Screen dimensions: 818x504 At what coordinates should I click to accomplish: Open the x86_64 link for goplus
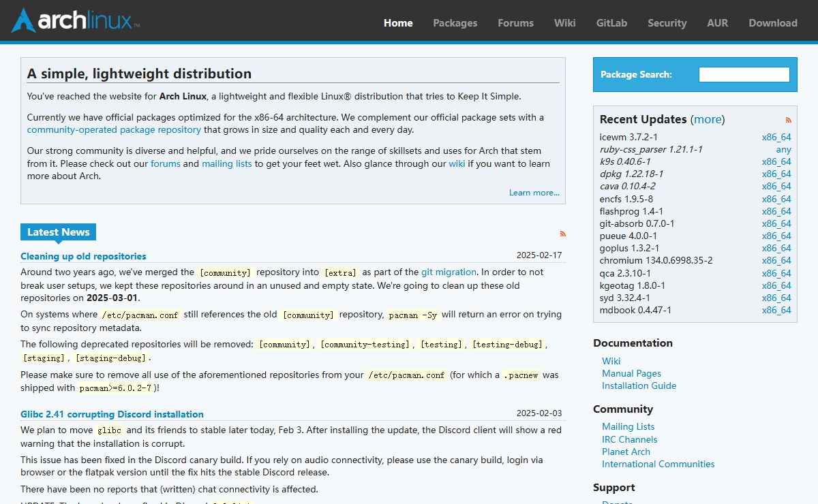[x=776, y=248]
